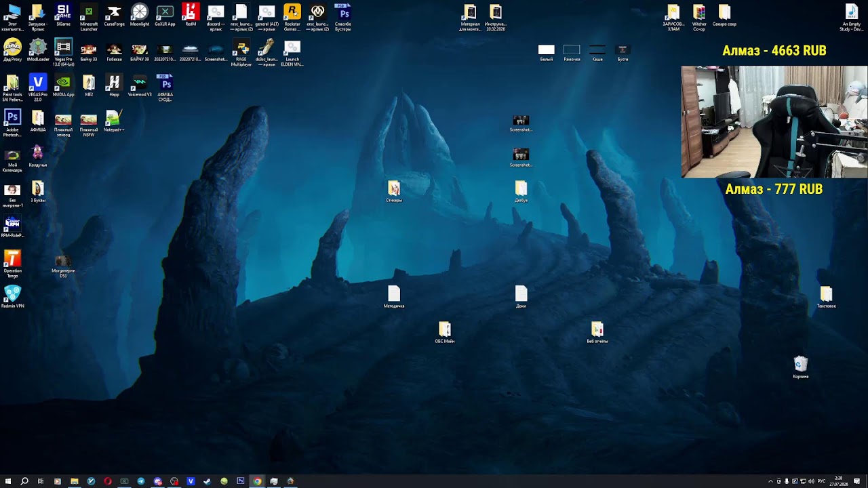Select the ОБС Майн folder
The width and height of the screenshot is (868, 488).
tap(445, 333)
